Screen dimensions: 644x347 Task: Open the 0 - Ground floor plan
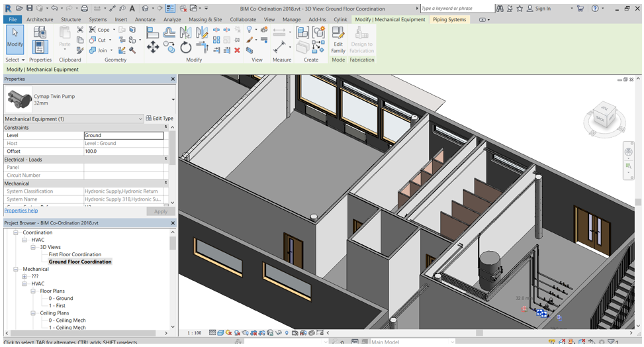(x=61, y=298)
